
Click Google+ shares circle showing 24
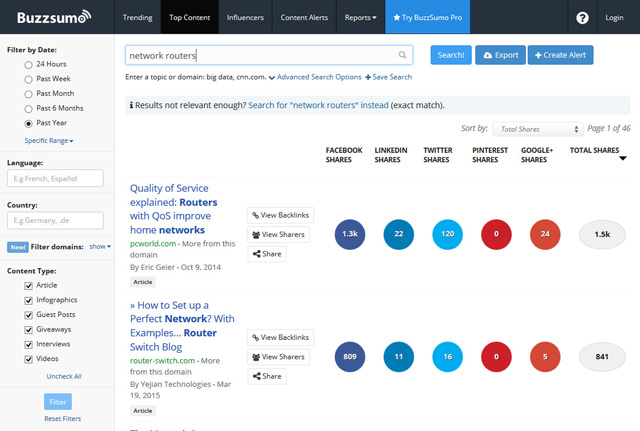point(545,234)
